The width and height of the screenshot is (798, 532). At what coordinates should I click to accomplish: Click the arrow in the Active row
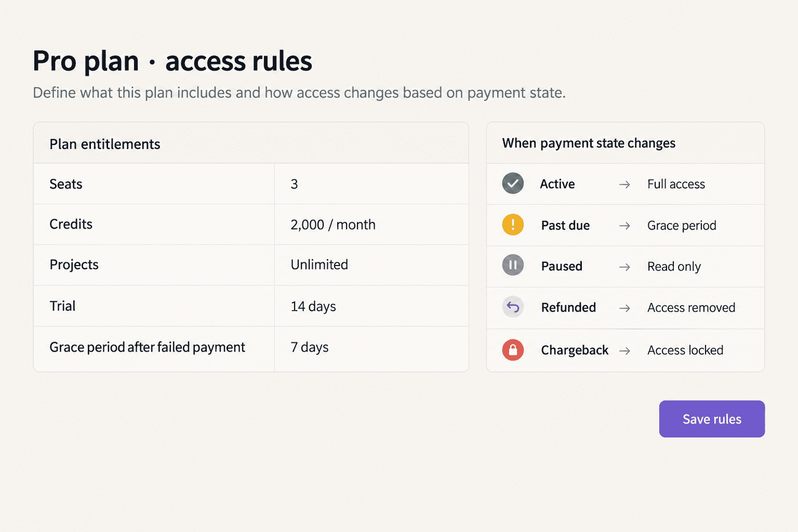(x=624, y=184)
